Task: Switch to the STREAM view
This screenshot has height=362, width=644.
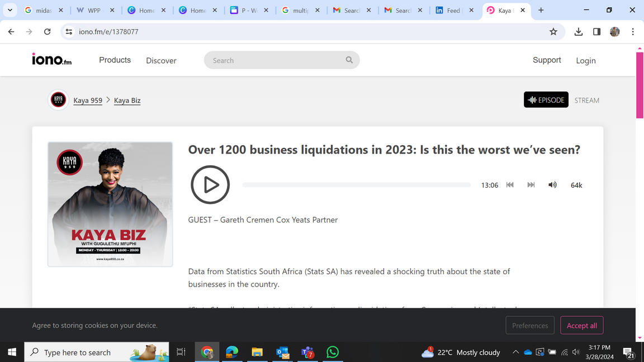Action: click(x=586, y=100)
